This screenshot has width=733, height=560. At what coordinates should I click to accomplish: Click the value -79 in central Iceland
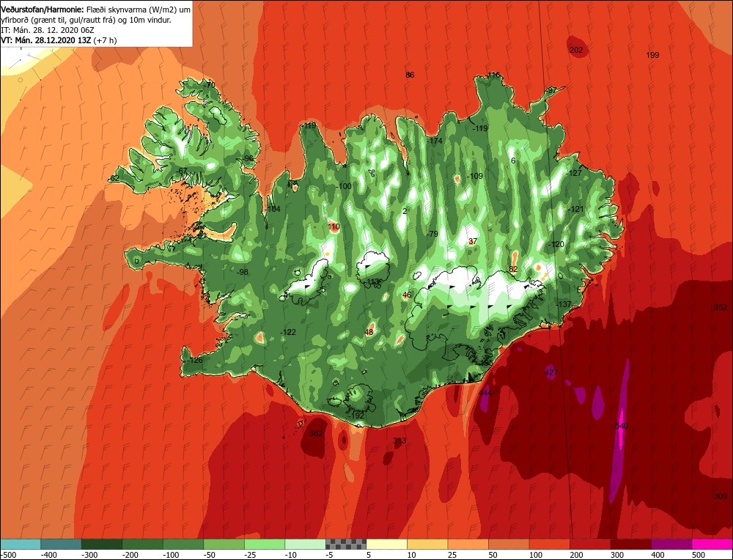point(432,234)
